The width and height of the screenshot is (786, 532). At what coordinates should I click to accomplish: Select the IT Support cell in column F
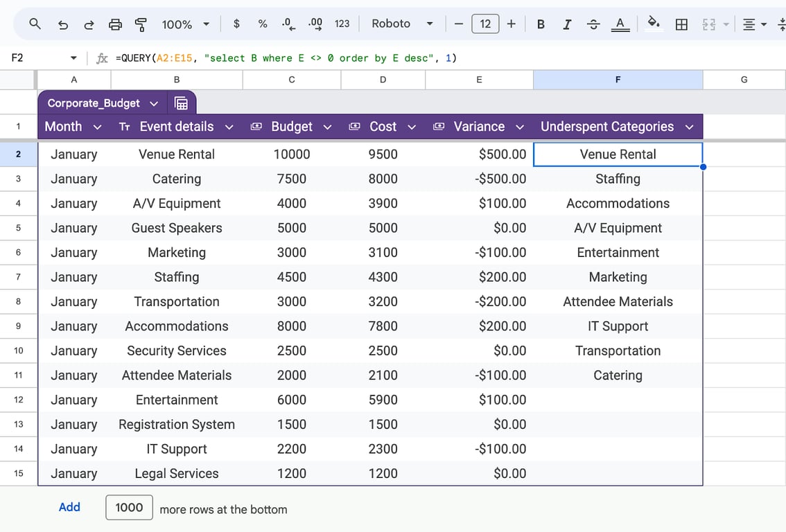point(618,326)
